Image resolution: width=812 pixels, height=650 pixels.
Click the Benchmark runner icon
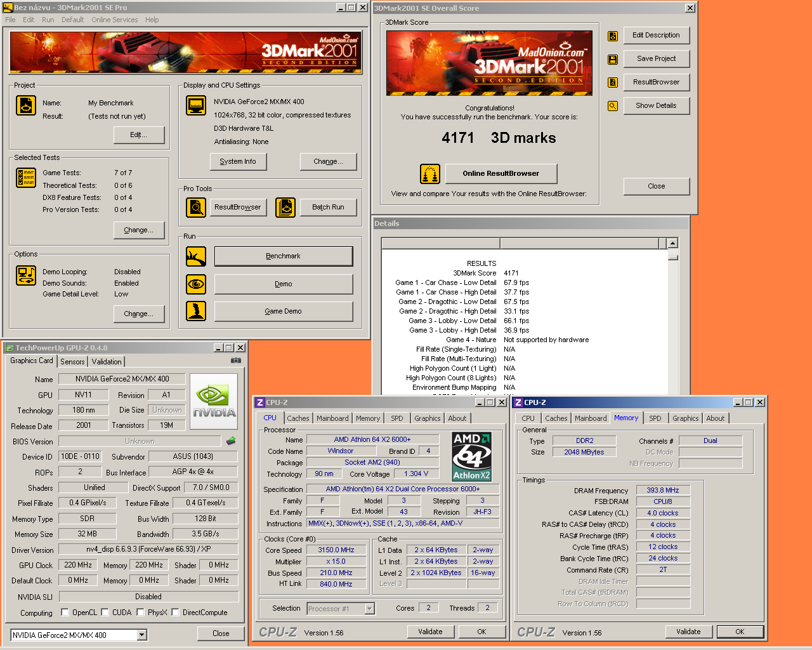coord(196,256)
